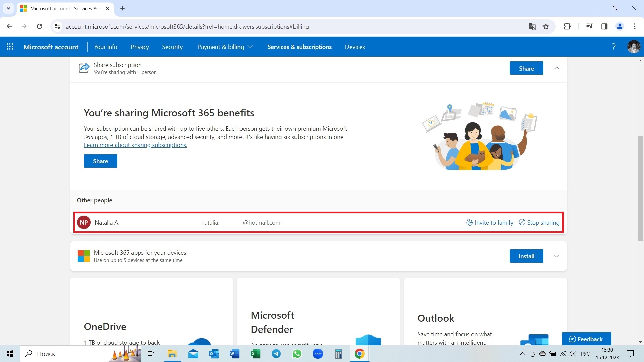This screenshot has height=362, width=644.
Task: Launch Outlook from the taskbar
Action: pyautogui.click(x=214, y=354)
